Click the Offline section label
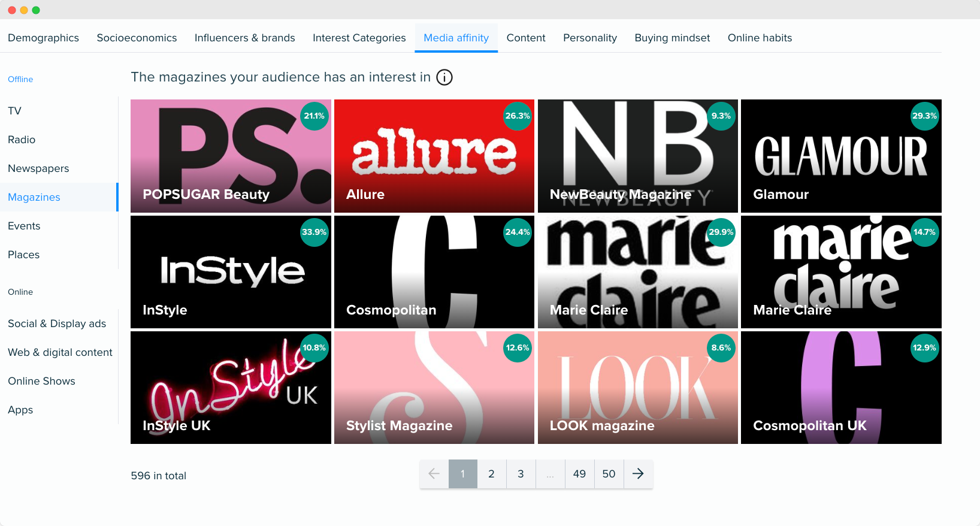Viewport: 980px width, 526px height. [x=20, y=79]
